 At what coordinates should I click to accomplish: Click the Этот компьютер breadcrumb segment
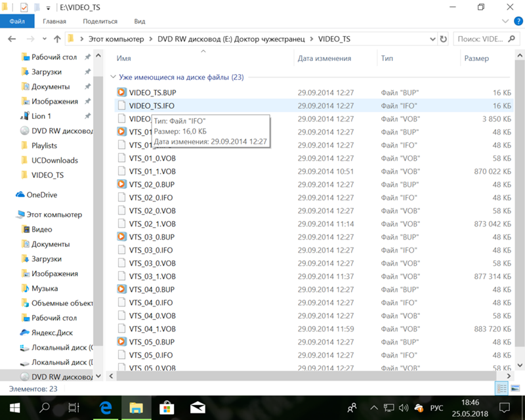point(116,39)
